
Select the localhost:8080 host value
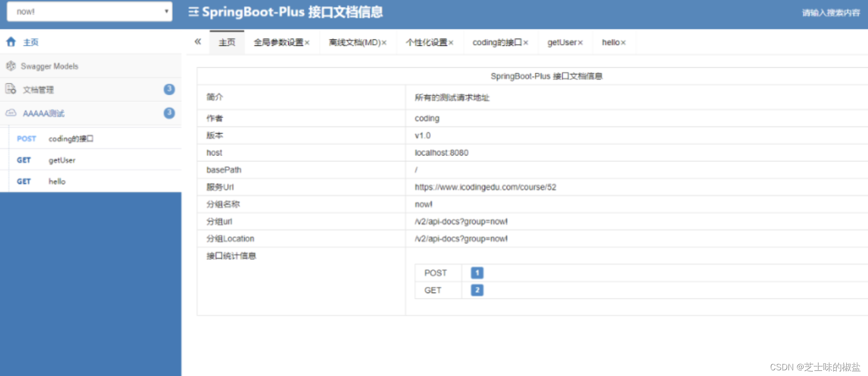[x=442, y=152]
